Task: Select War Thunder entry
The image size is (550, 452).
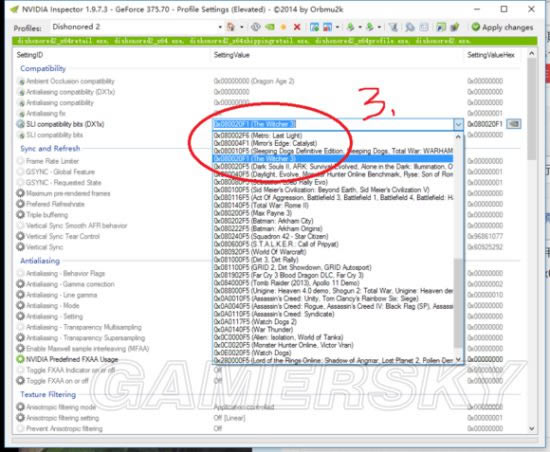Action: [x=253, y=329]
